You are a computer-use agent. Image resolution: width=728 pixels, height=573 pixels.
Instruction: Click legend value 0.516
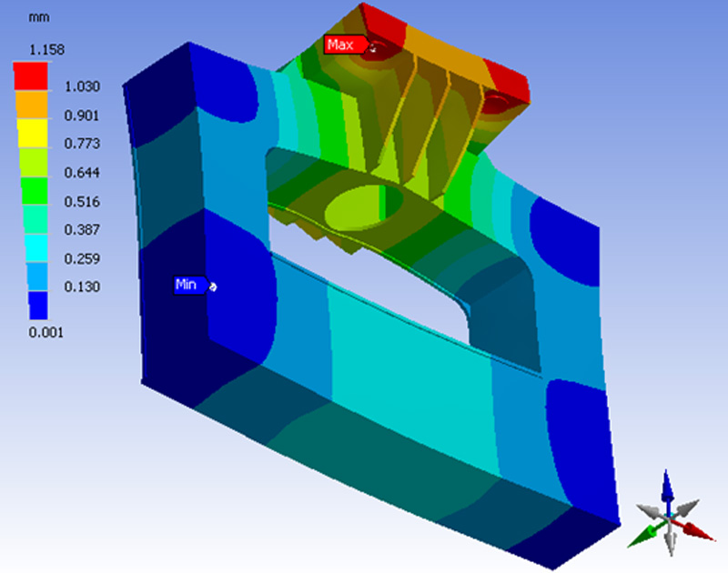click(82, 202)
